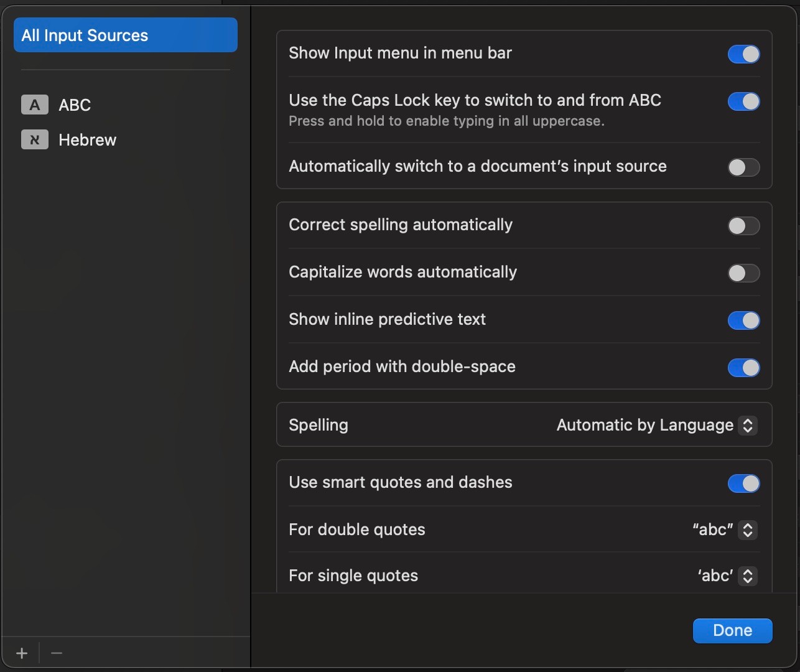
Task: Remove input source with minus button
Action: click(57, 653)
